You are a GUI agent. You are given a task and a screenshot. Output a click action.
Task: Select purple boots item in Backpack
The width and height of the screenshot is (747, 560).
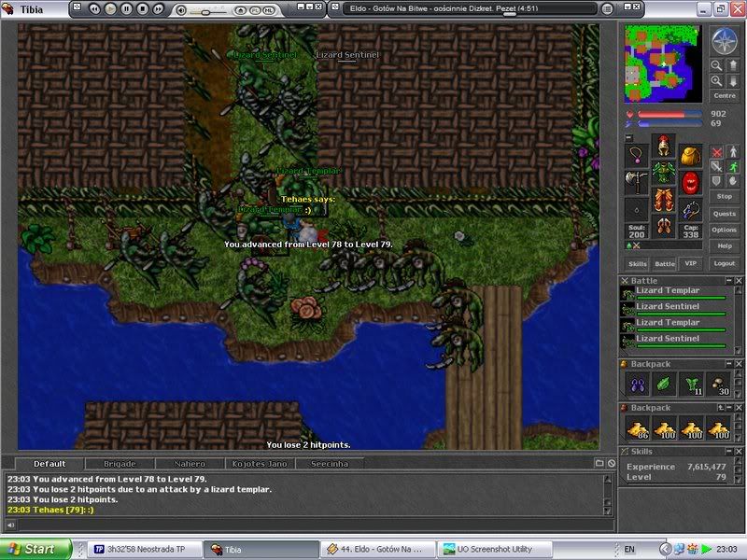[x=638, y=385]
